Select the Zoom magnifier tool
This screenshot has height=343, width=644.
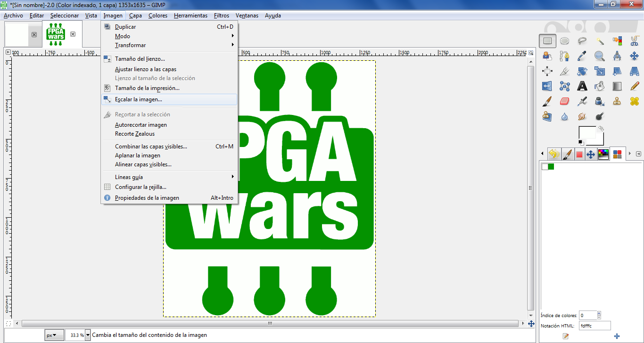click(x=600, y=57)
